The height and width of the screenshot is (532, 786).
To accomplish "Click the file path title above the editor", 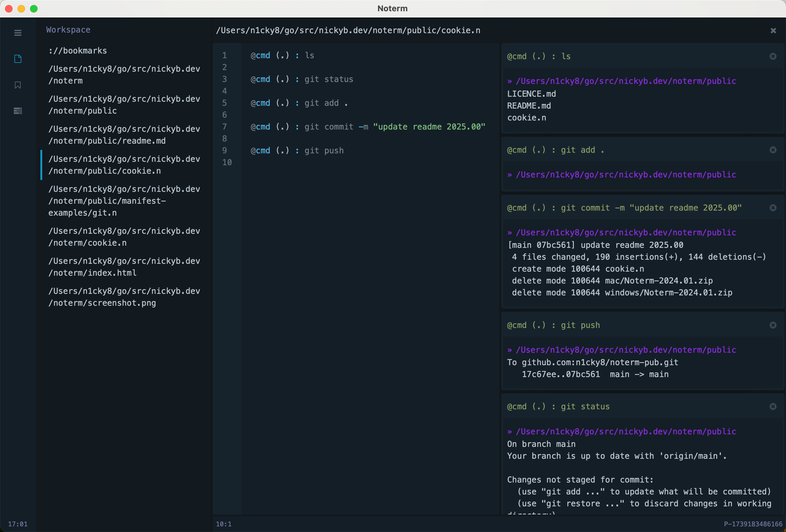I will 348,30.
